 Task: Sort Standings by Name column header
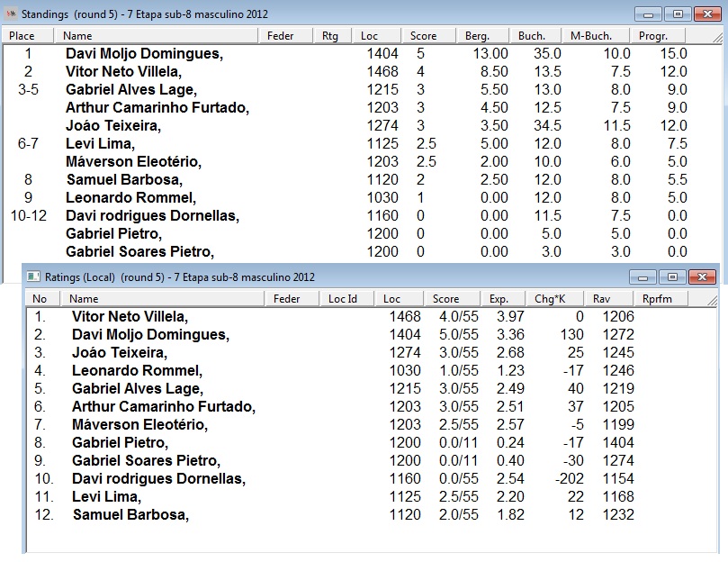pyautogui.click(x=156, y=36)
